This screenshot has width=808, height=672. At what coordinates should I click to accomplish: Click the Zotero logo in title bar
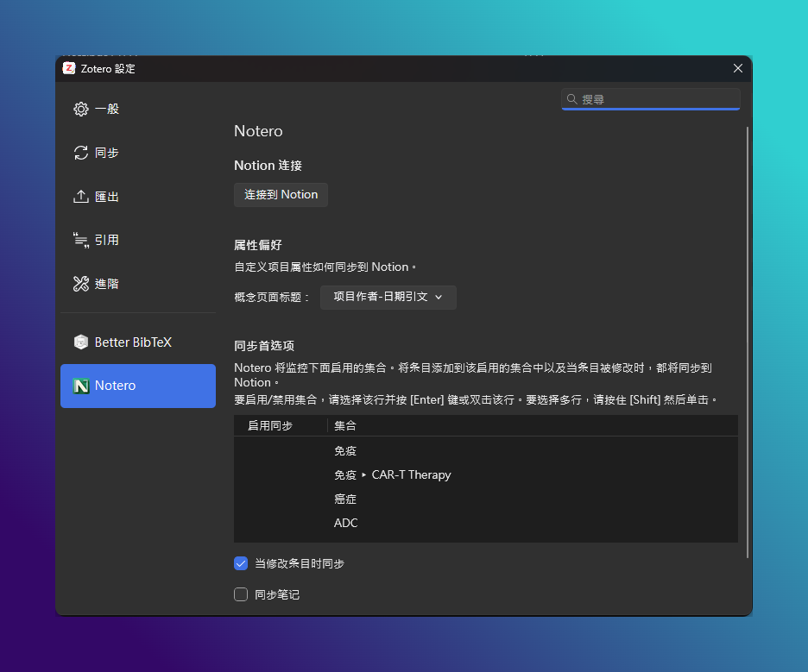[x=69, y=68]
